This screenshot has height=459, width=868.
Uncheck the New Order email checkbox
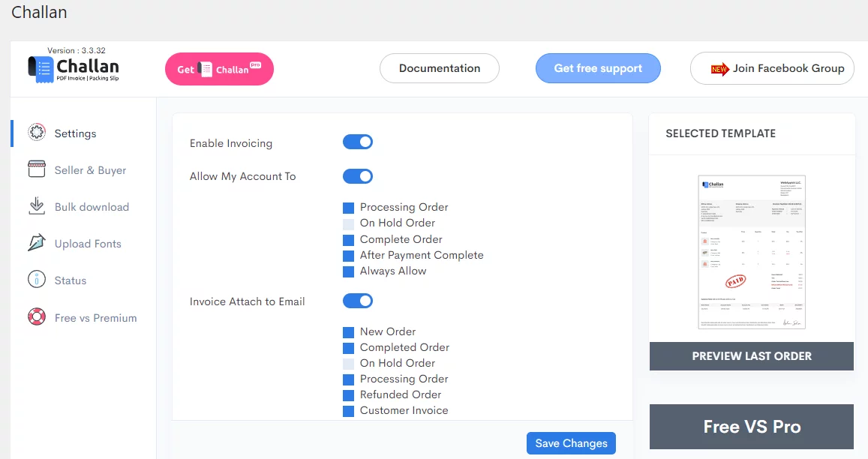(x=348, y=332)
